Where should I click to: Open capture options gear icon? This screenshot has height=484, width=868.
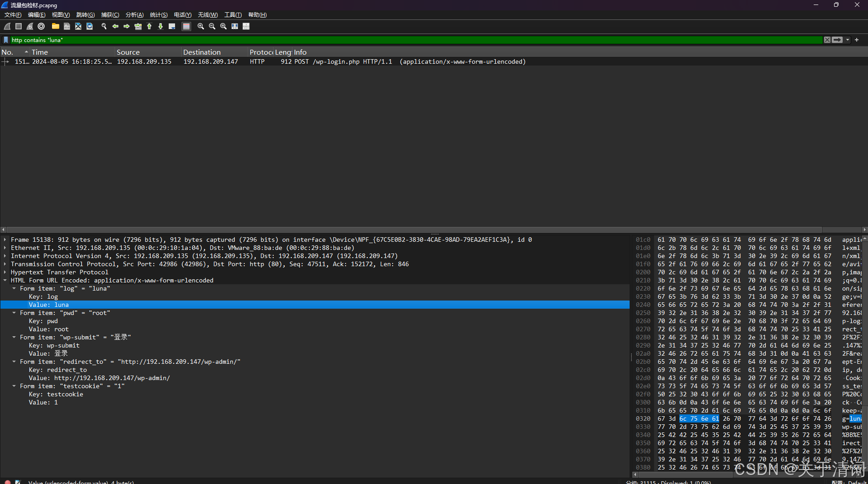coord(41,27)
